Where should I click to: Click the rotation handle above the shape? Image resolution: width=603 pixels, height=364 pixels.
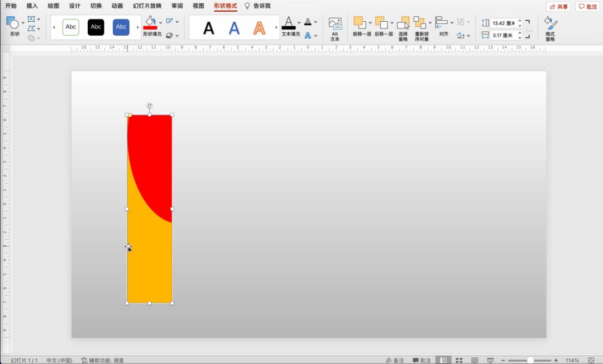pos(150,106)
